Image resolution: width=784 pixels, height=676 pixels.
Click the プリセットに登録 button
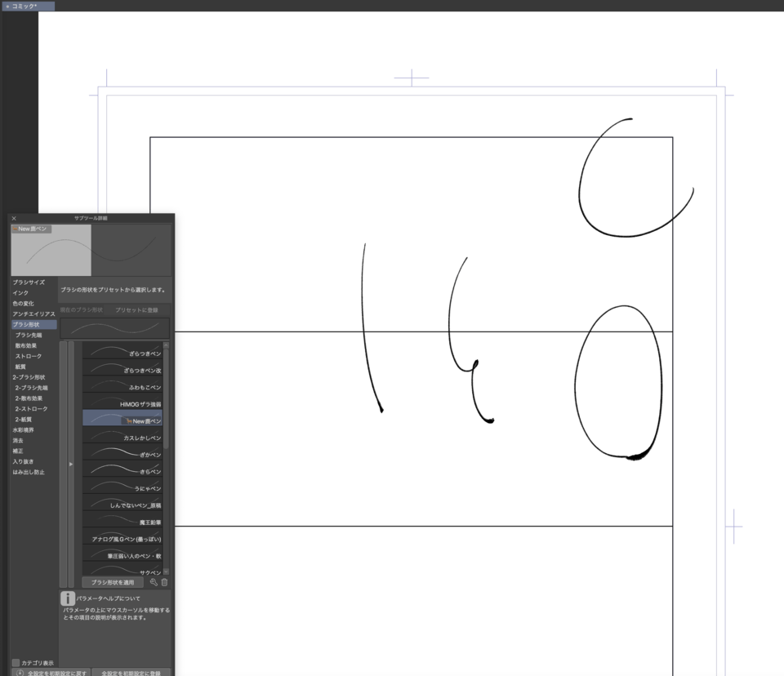[136, 310]
